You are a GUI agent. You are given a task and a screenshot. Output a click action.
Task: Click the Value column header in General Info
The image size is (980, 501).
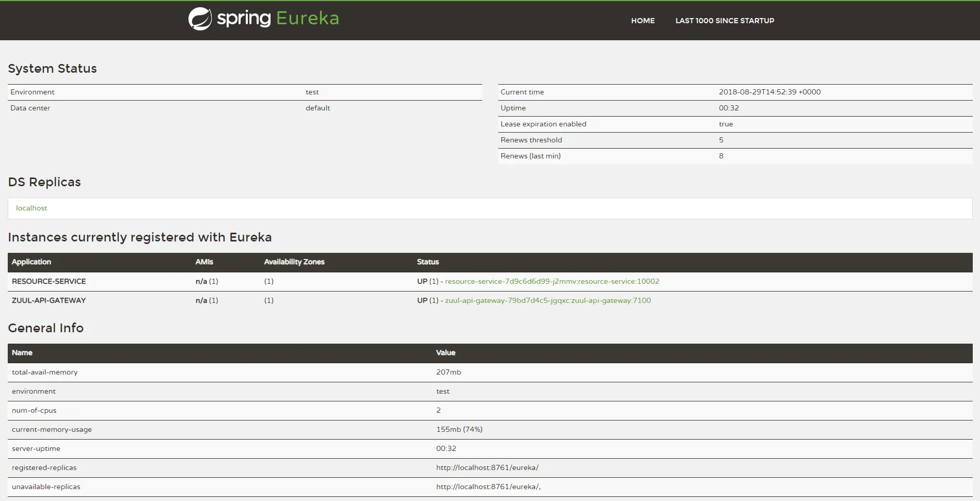pyautogui.click(x=446, y=353)
